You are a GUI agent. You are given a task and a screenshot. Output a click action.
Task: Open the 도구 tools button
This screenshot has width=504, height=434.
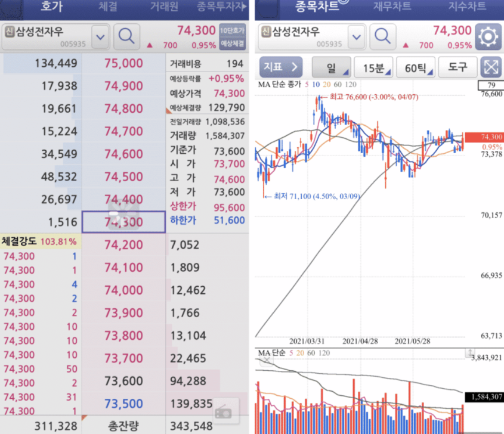[457, 67]
